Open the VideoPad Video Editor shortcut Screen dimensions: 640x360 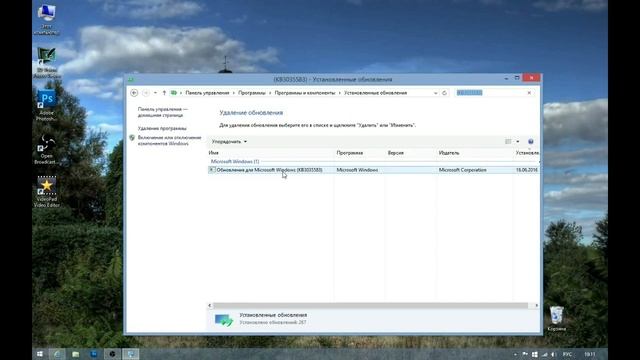(x=47, y=192)
